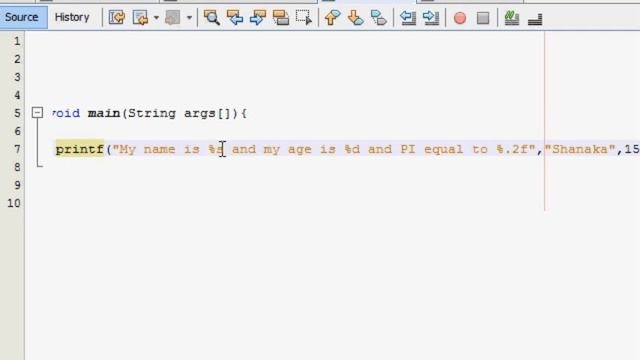This screenshot has width=640, height=360.
Task: Collapse the main method code fold
Action: pos(37,113)
